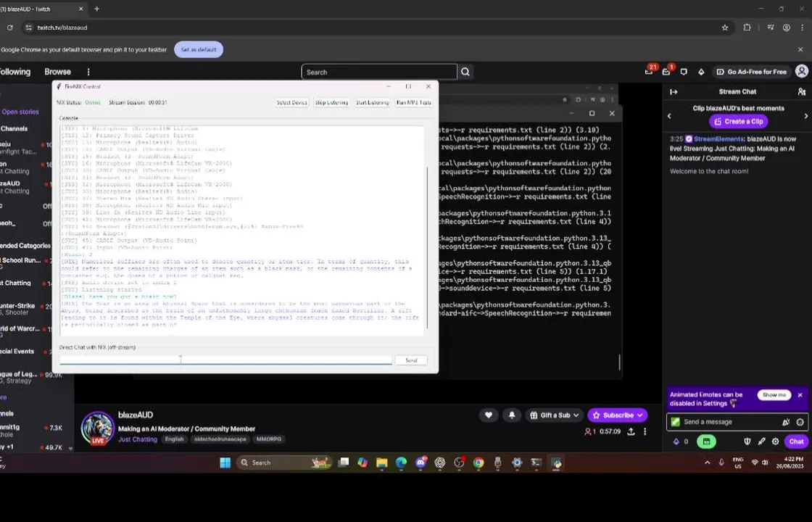Click Stop Listening in FireNIX Control
The image size is (812, 522).
[331, 102]
